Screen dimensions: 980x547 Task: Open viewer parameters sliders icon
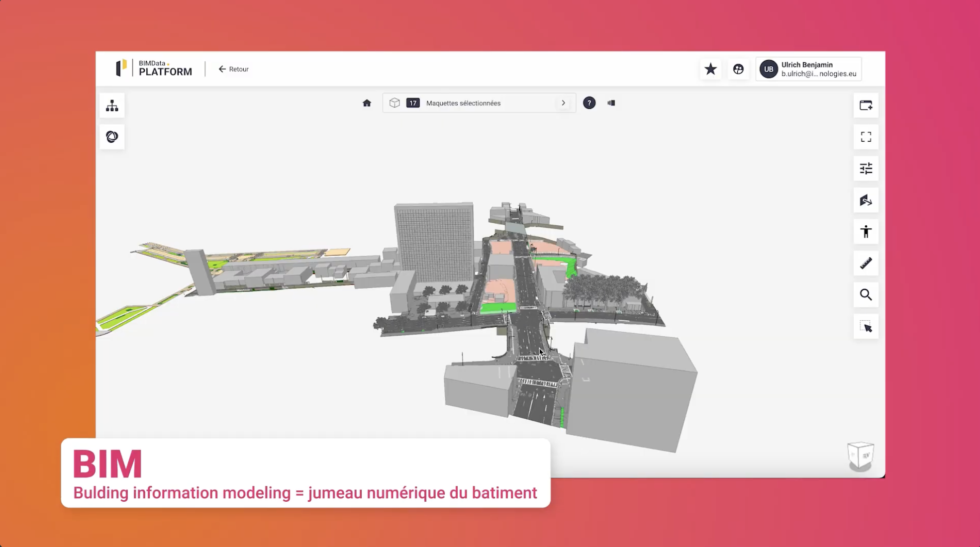pyautogui.click(x=866, y=169)
